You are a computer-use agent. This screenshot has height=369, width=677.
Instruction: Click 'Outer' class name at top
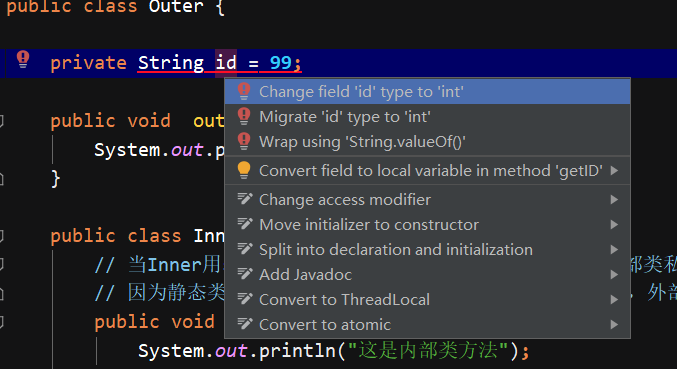[x=176, y=7]
